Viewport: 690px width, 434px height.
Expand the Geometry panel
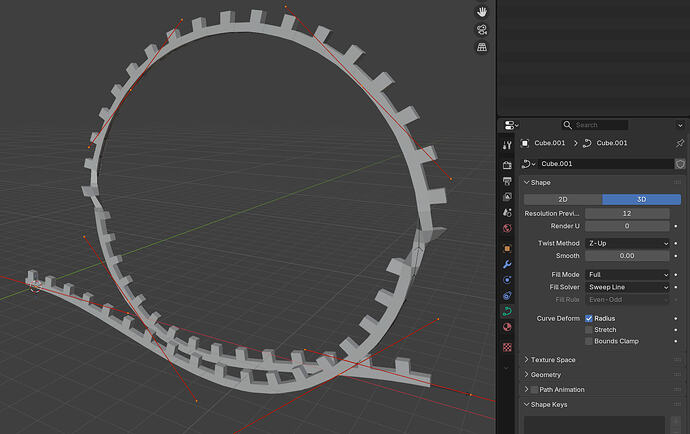pos(545,374)
